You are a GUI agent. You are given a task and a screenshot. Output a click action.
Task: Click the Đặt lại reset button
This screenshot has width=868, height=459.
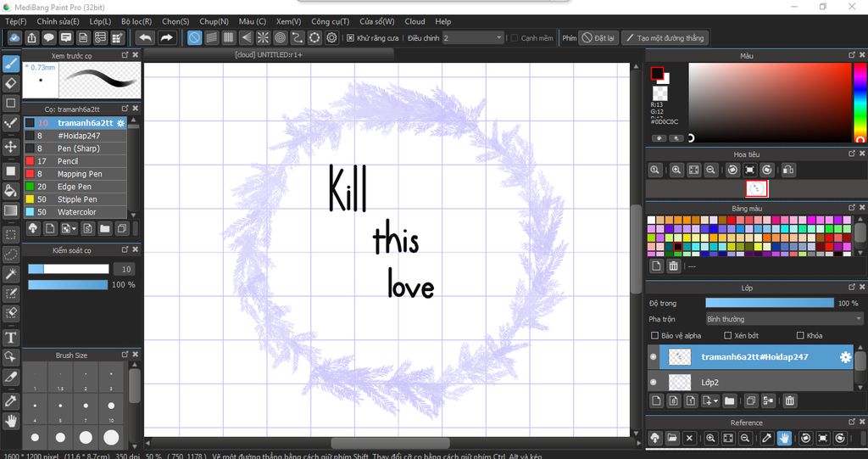click(x=598, y=37)
